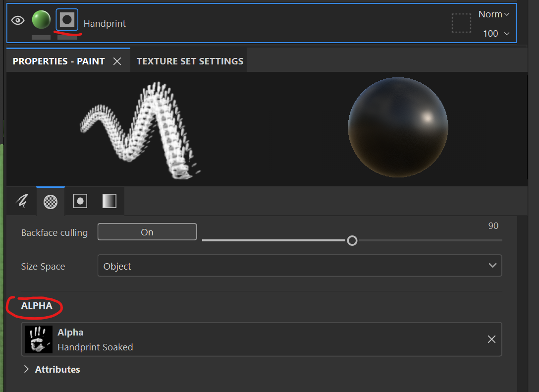Image resolution: width=539 pixels, height=392 pixels.
Task: Click the dashed empty square on Handprint layer
Action: pyautogui.click(x=461, y=23)
